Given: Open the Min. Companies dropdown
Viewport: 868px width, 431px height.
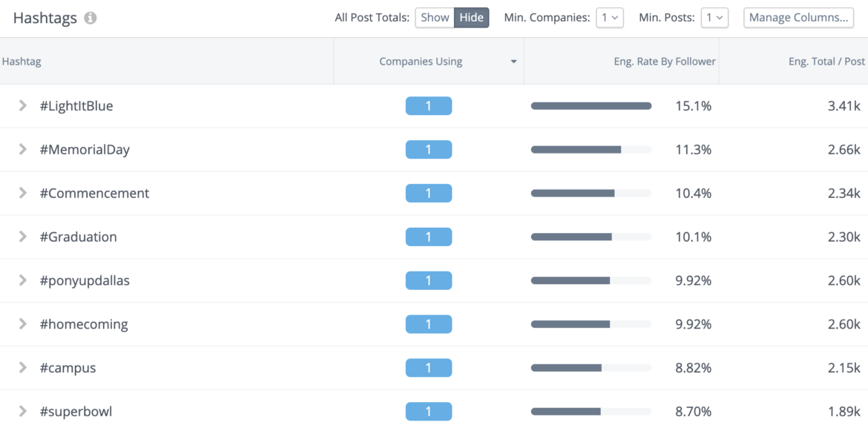Looking at the screenshot, I should click(x=610, y=17).
